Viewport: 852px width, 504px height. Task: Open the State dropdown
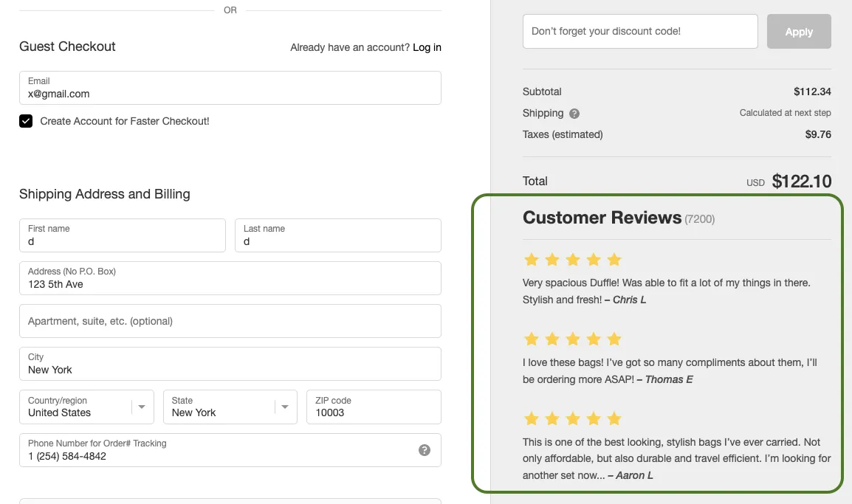[x=230, y=407]
